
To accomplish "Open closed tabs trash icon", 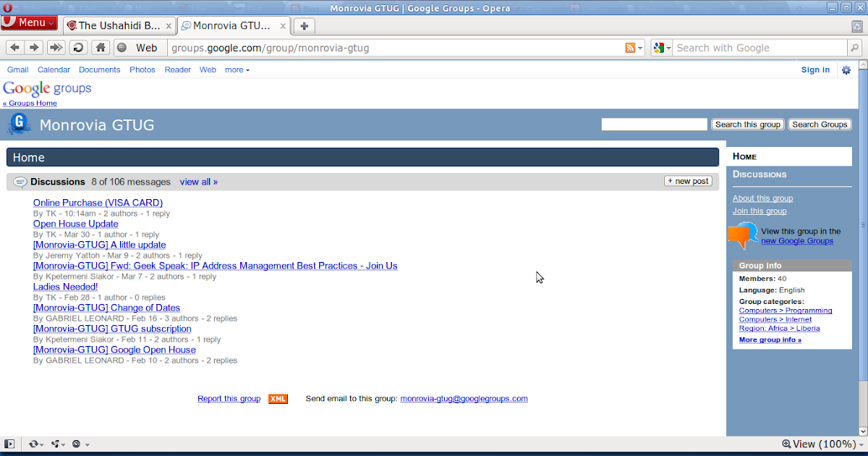I will pyautogui.click(x=856, y=26).
